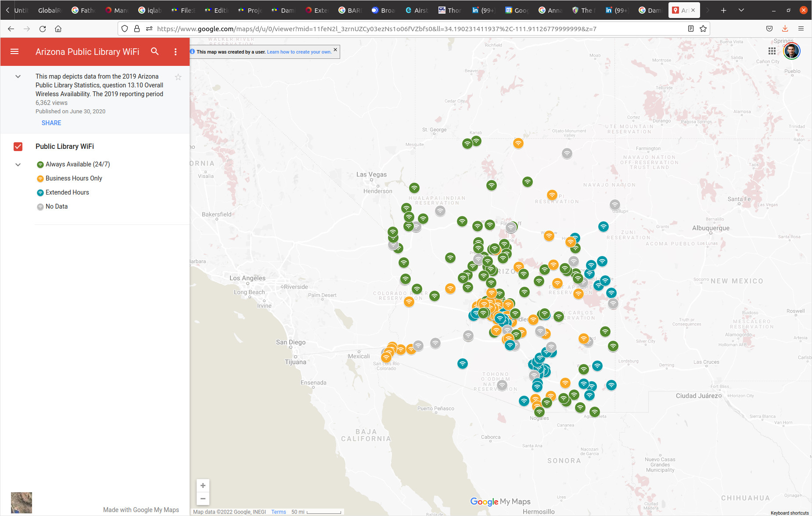Viewport: 812px width, 516px height.
Task: Reload the page in browser toolbar
Action: point(43,29)
